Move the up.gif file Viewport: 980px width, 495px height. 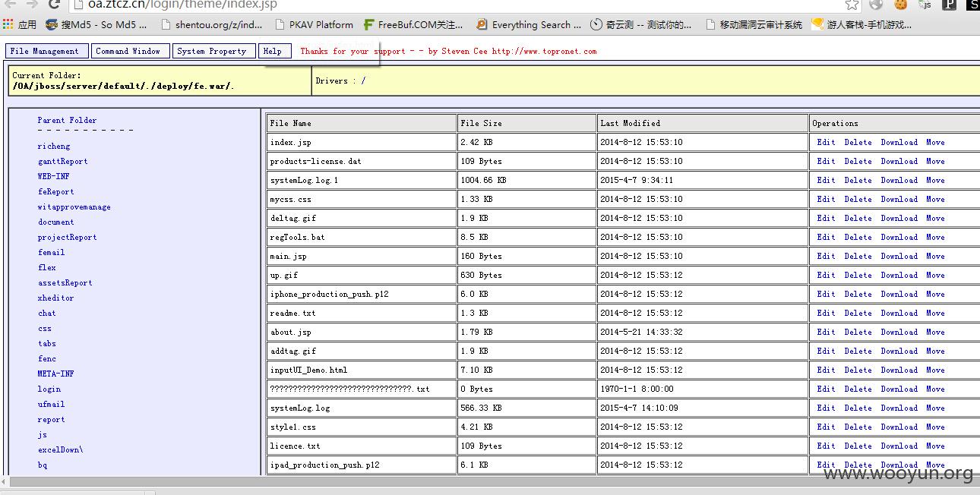[935, 275]
